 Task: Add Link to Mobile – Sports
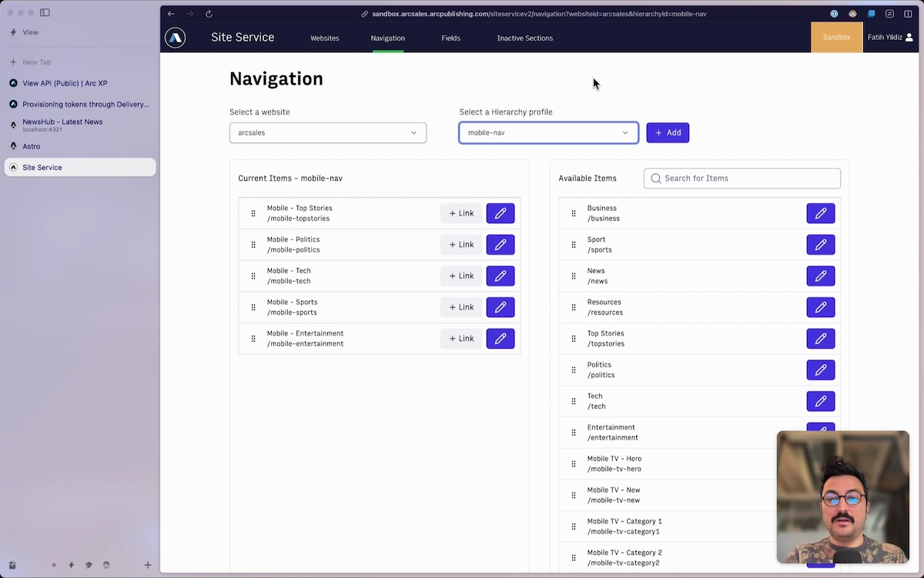pyautogui.click(x=460, y=307)
